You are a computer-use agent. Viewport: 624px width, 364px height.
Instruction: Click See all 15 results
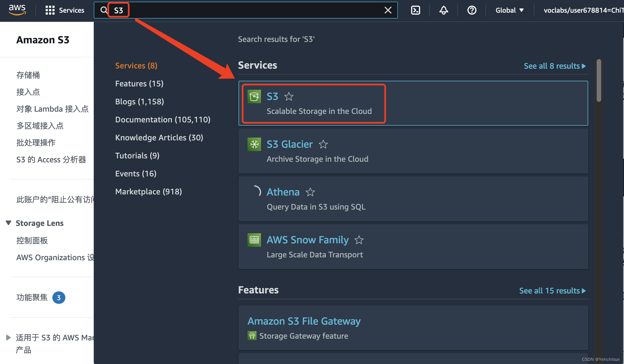[x=552, y=291]
